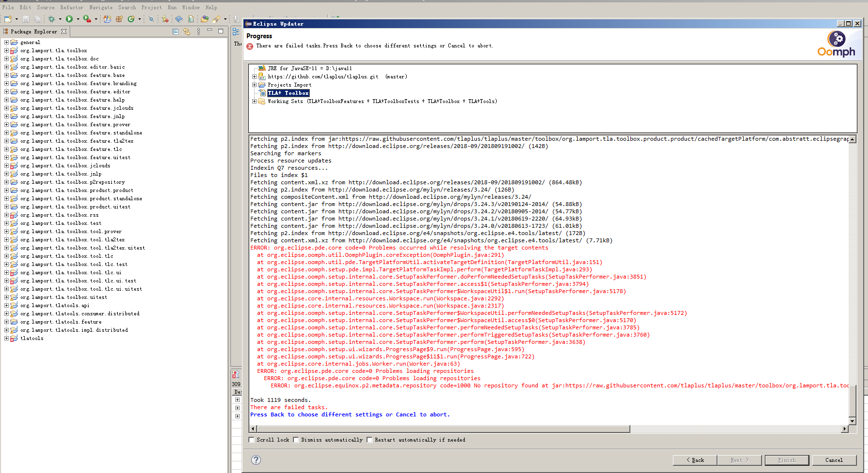Open Search using the magnifier toolbar icon

[x=152, y=19]
